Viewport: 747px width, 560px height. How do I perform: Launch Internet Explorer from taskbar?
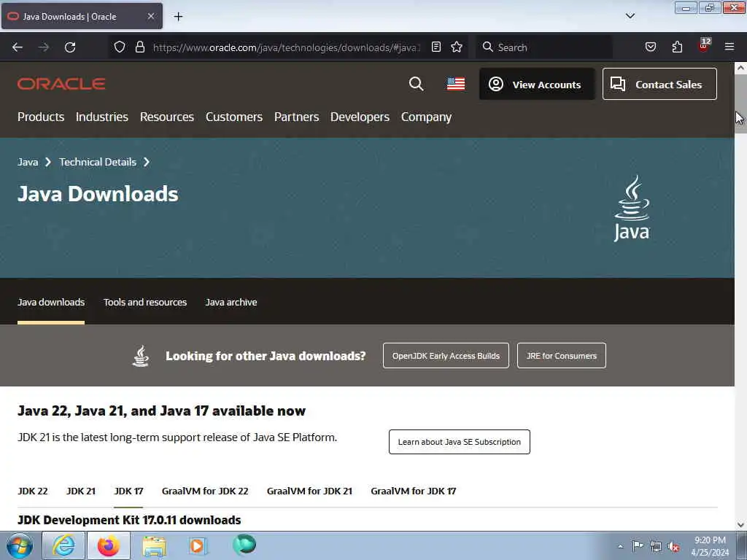point(63,545)
